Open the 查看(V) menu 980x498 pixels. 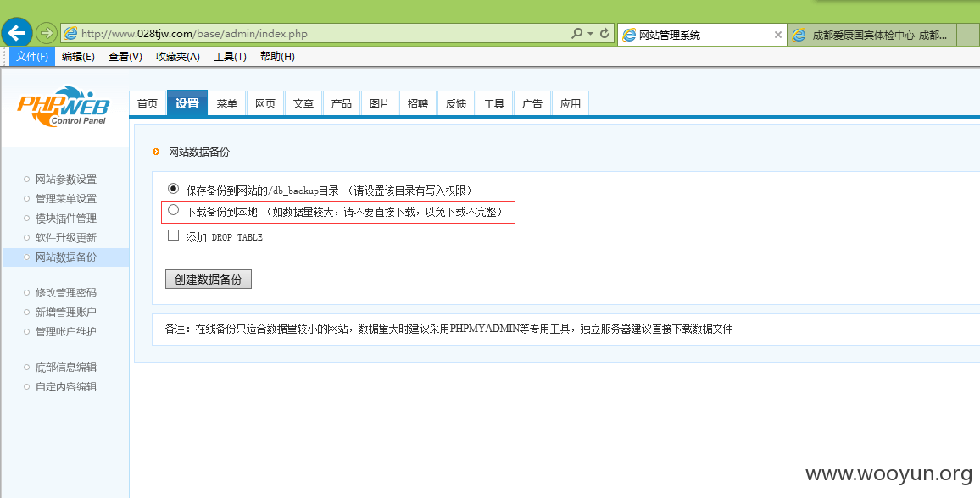click(x=125, y=56)
